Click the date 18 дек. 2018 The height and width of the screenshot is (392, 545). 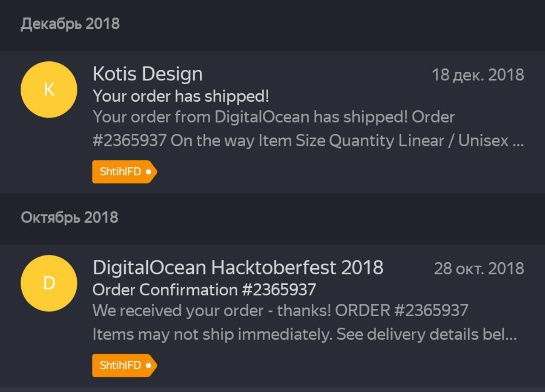click(478, 75)
